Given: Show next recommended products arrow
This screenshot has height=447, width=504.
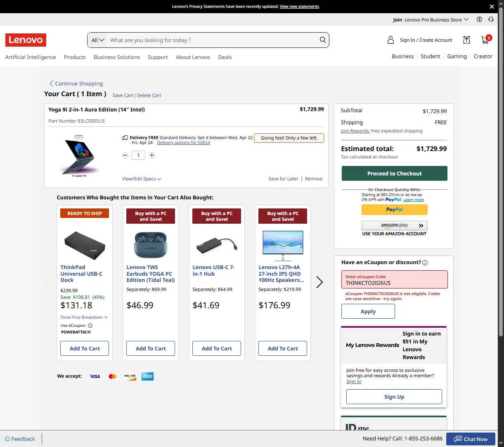Looking at the screenshot, I should click(x=319, y=282).
